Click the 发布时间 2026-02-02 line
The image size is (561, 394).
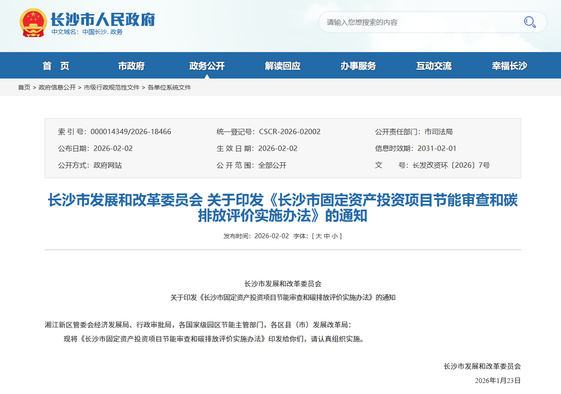click(x=256, y=236)
